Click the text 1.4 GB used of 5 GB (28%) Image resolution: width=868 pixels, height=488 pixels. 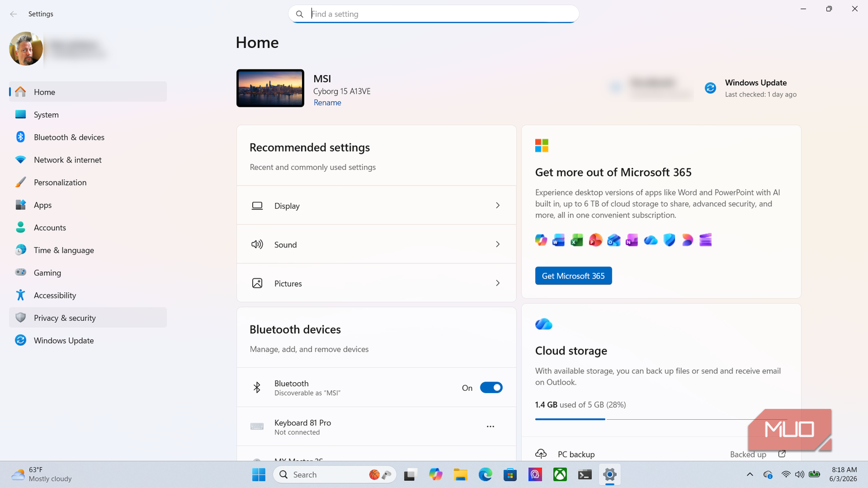click(580, 405)
